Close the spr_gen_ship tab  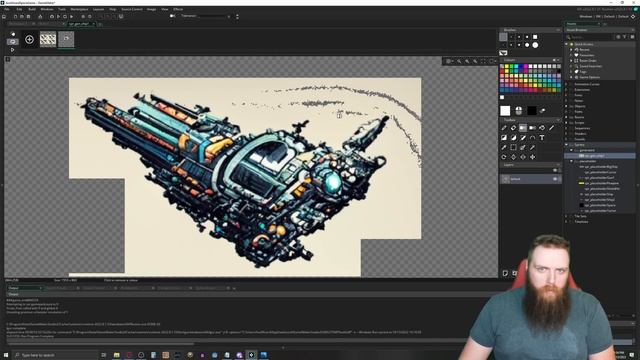tap(93, 24)
